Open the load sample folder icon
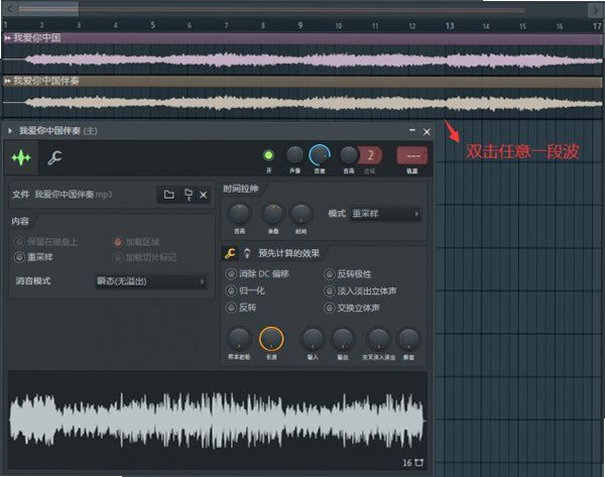The width and height of the screenshot is (605, 477). [169, 195]
